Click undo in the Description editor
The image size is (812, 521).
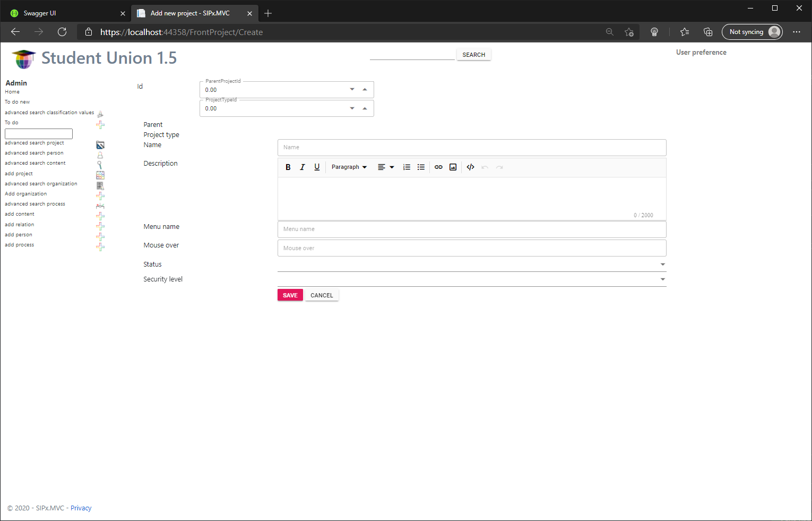point(485,167)
